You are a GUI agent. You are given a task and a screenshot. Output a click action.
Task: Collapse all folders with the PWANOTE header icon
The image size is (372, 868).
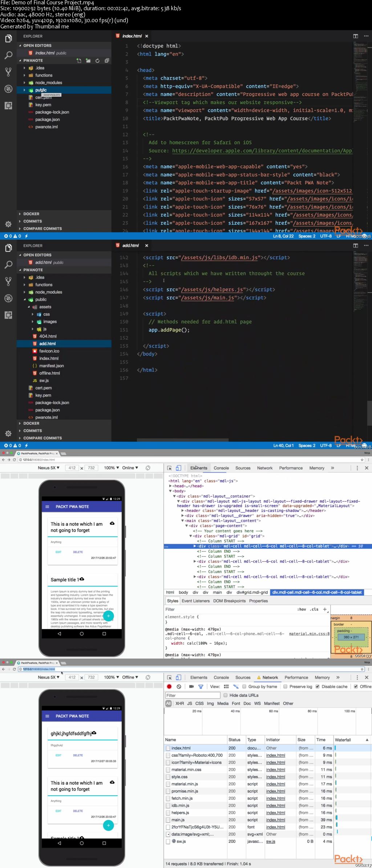(107, 61)
